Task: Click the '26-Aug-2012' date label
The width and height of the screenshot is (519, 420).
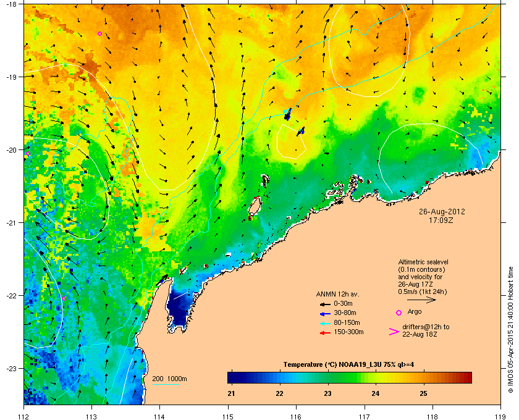Action: tap(442, 212)
